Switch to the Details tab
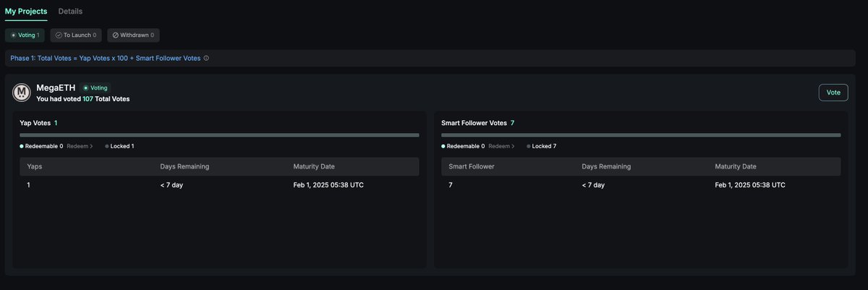Viewport: 868px width, 290px height. 70,12
